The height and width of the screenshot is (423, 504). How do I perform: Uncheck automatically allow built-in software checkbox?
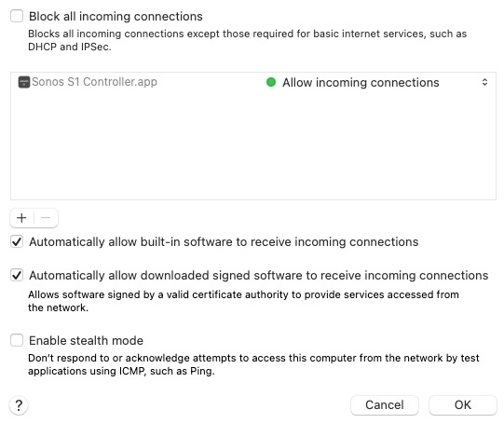(17, 241)
